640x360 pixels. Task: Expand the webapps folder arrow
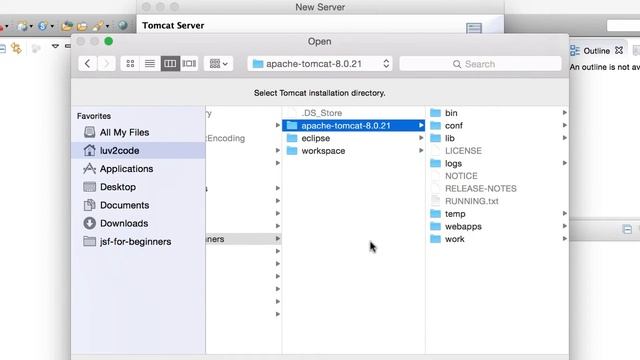pos(564,226)
